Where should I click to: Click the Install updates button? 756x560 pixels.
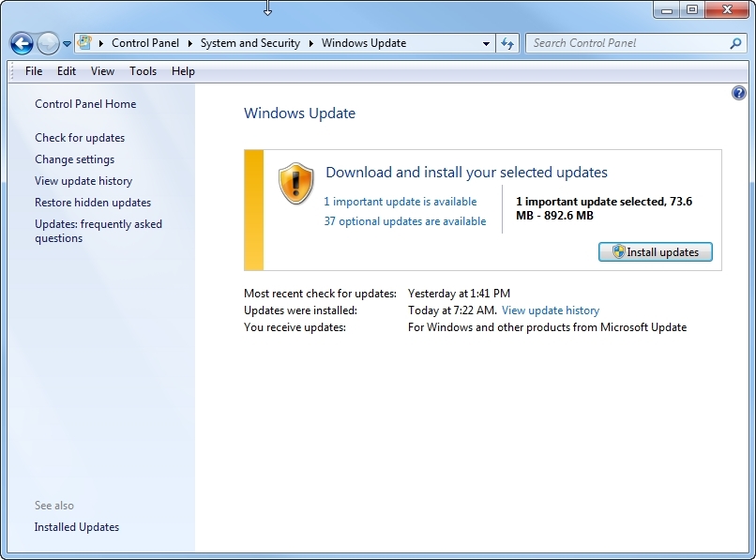tap(656, 251)
